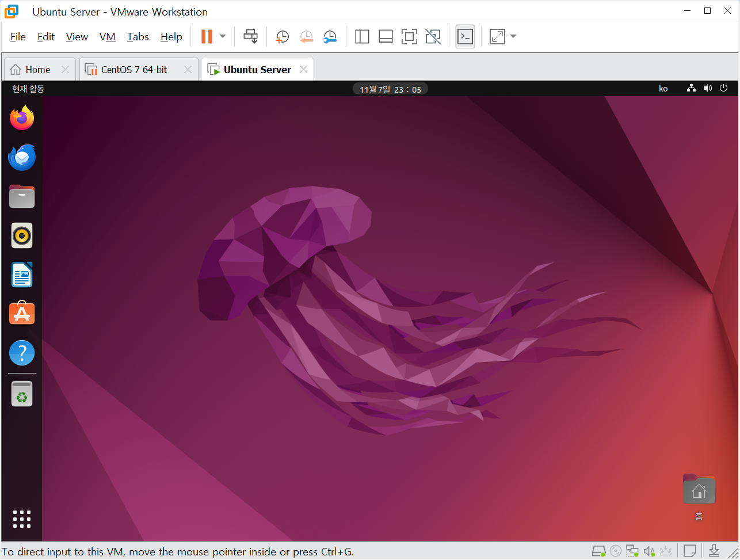Click the hard disk status bar icon
Viewport: 740px width, 560px height.
click(x=599, y=551)
